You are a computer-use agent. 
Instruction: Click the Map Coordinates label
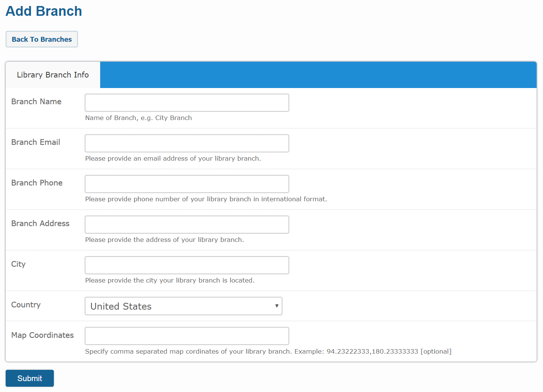tap(43, 335)
